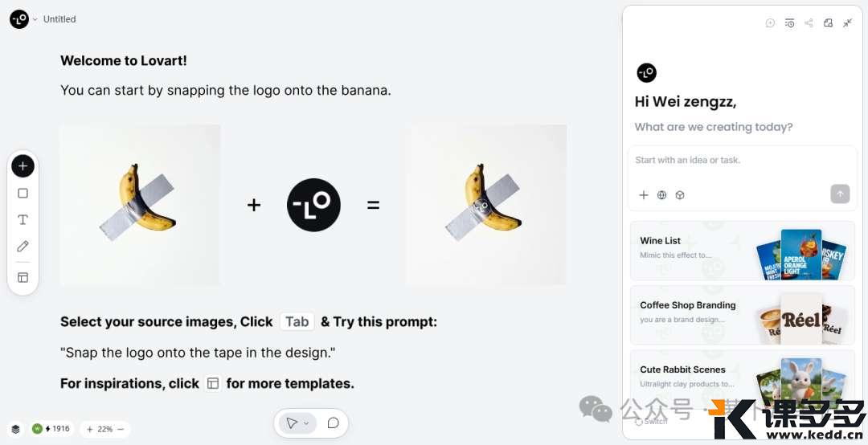The image size is (868, 445).
Task: Open the Wine List template card
Action: click(743, 251)
